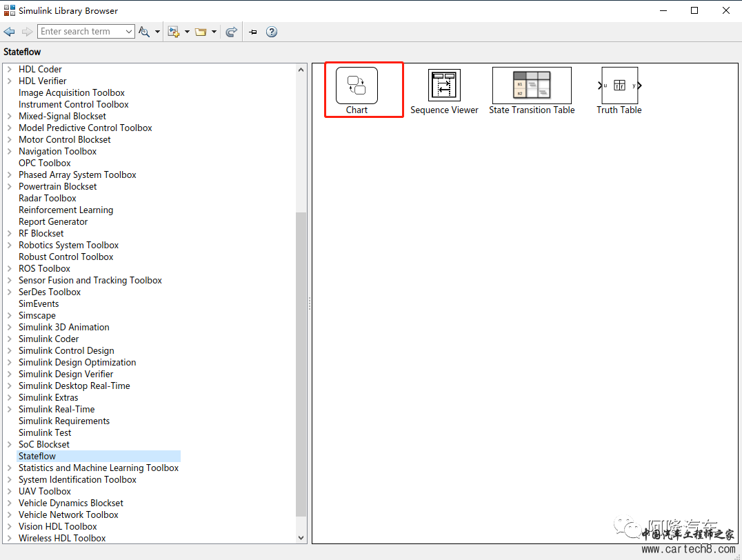Select Vision HDL Toolbox
742x560 pixels.
(58, 526)
